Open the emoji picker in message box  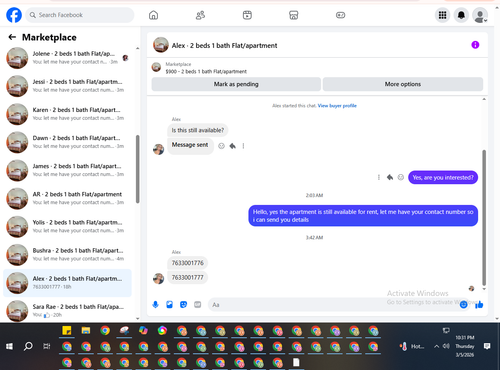(x=463, y=304)
